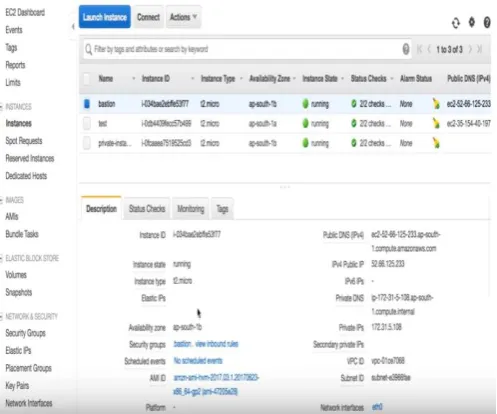Click alarm icon in bastion row

(x=436, y=104)
